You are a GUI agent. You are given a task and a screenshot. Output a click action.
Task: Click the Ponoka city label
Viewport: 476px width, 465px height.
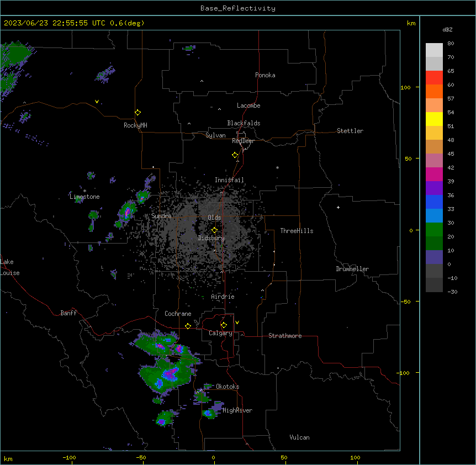click(265, 75)
